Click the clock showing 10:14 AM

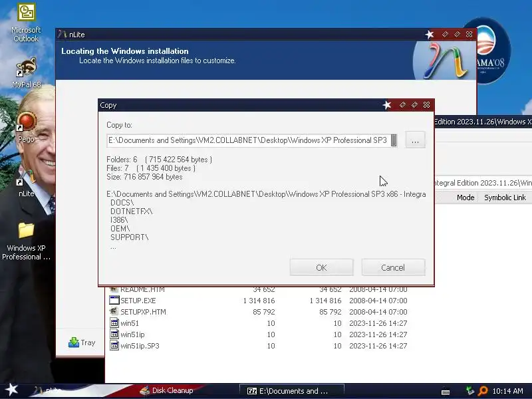click(507, 391)
